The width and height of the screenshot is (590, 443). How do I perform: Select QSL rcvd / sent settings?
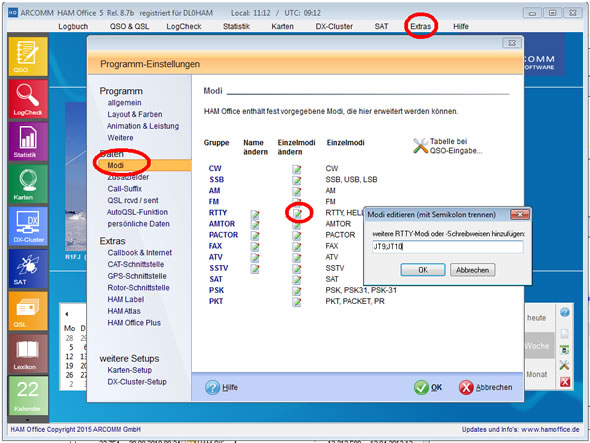133,201
